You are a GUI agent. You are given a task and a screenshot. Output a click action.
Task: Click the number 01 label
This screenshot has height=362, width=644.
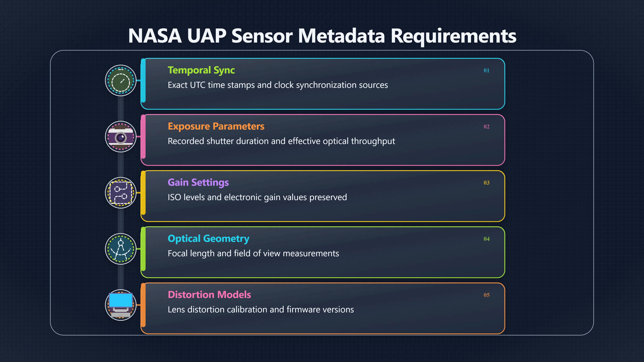point(487,70)
